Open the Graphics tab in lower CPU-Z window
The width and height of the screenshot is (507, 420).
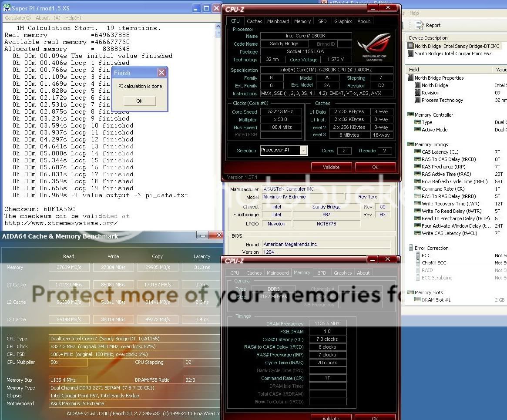point(342,273)
